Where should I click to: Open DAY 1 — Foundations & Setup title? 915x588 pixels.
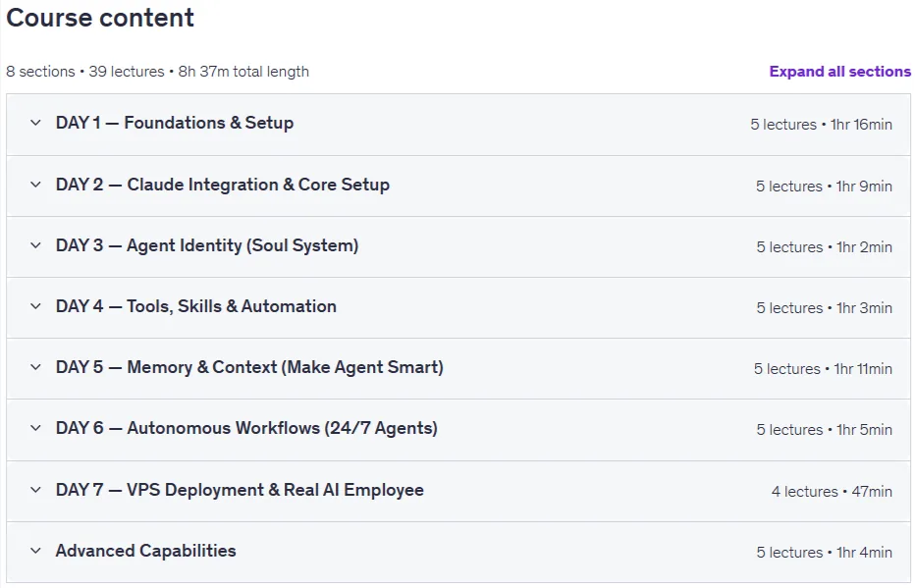click(x=175, y=123)
